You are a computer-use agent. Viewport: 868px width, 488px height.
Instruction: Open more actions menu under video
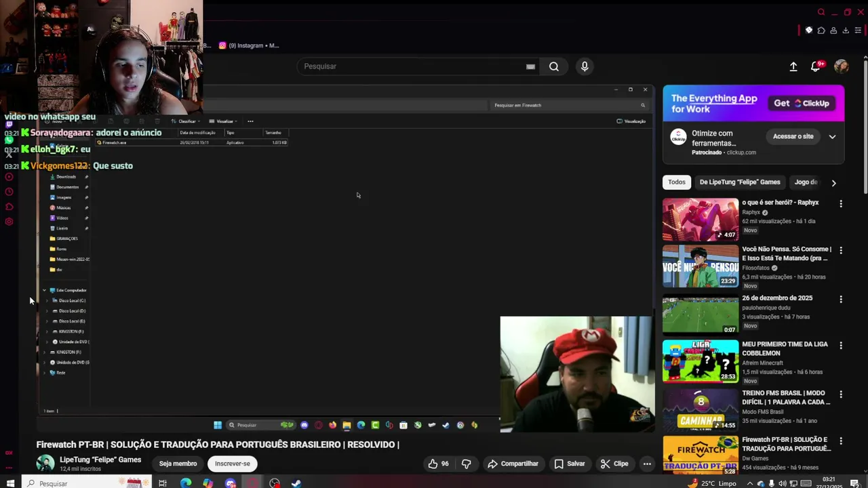647,464
